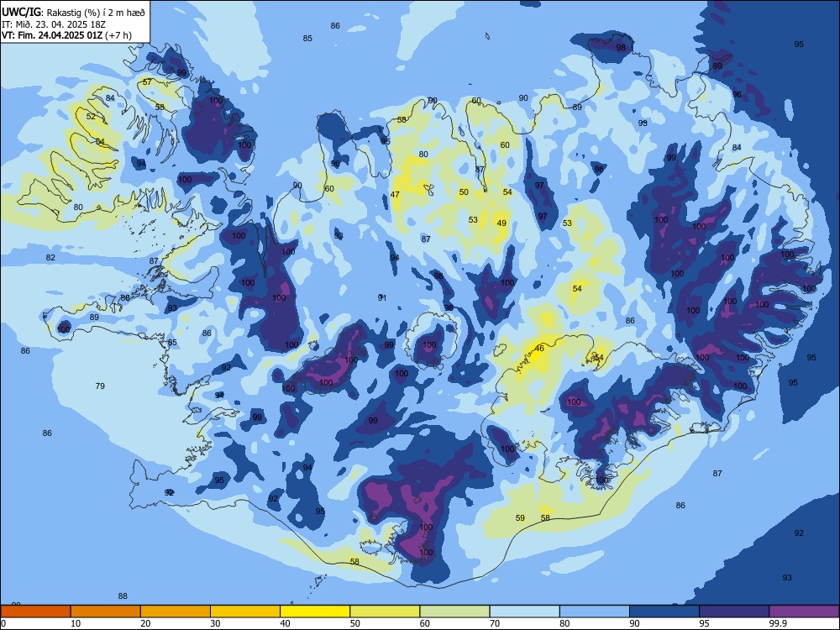This screenshot has height=630, width=840.
Task: Click the amber 30–40 legend swatch
Action: point(245,612)
